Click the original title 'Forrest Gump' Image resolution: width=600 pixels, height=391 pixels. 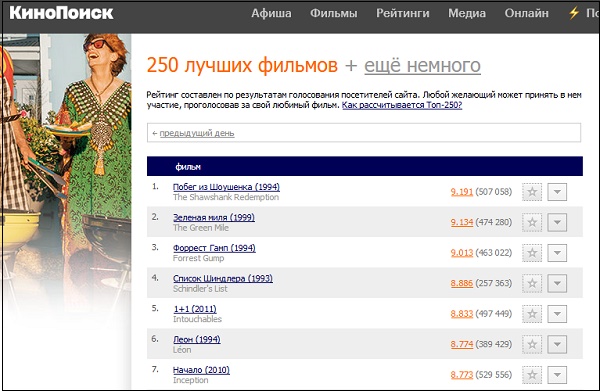click(x=199, y=258)
